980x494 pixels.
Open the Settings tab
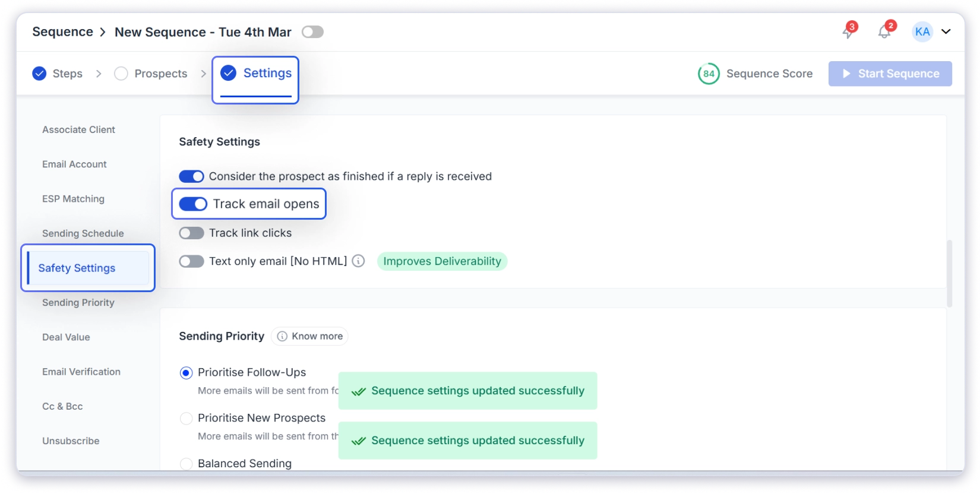pyautogui.click(x=255, y=80)
